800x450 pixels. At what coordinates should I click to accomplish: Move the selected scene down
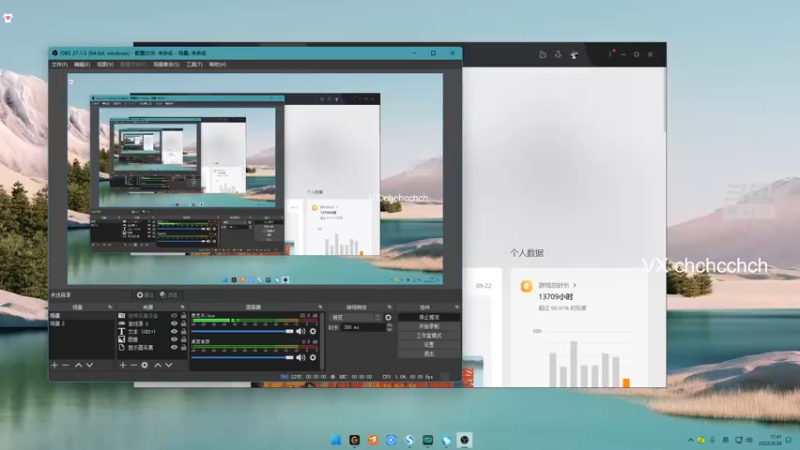pos(90,365)
